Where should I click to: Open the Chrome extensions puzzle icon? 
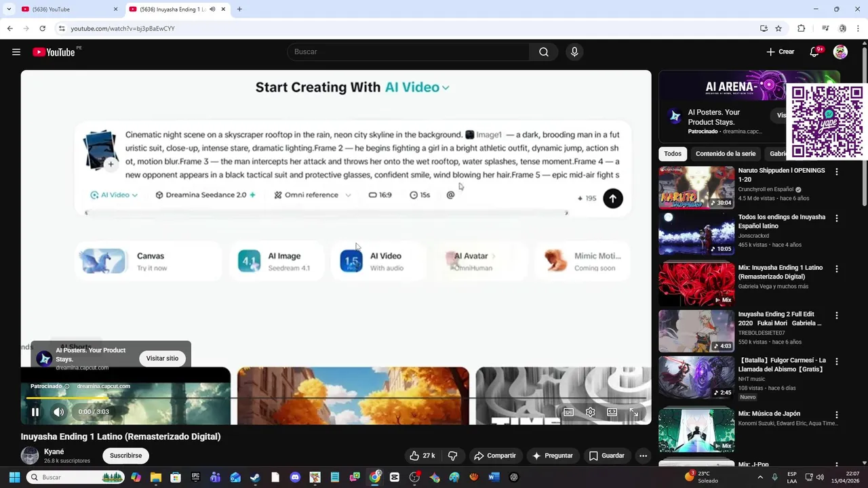click(x=801, y=28)
